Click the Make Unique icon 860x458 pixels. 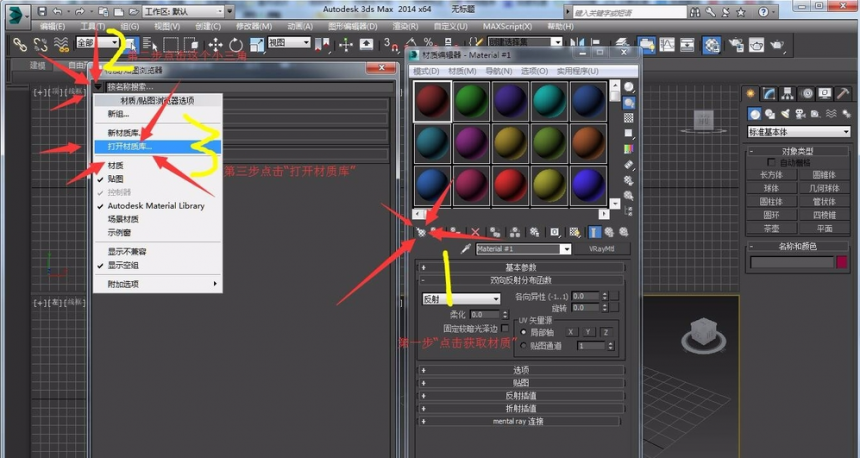click(x=515, y=233)
